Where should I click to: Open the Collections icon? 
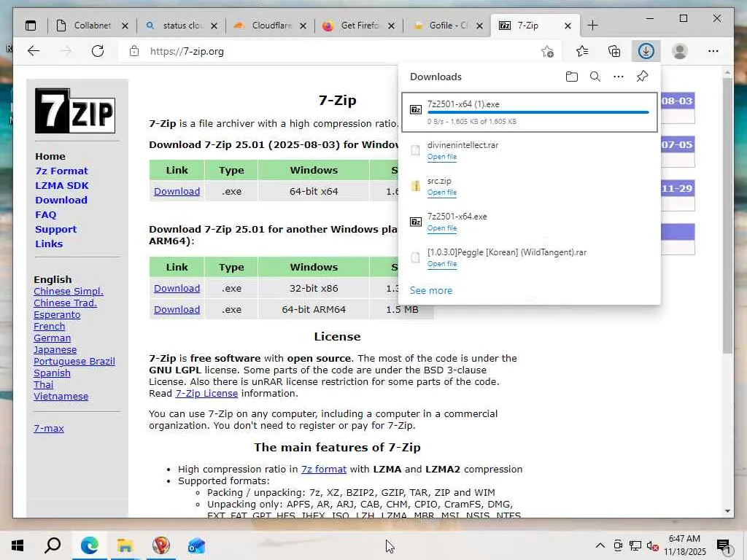614,51
